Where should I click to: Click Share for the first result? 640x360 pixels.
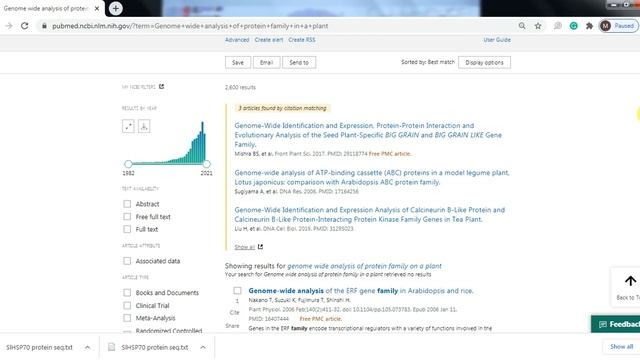(x=232, y=326)
